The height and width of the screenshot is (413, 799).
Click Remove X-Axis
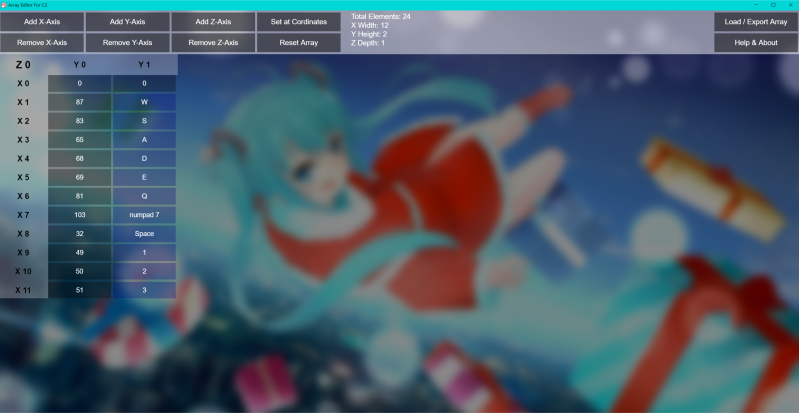(42, 43)
